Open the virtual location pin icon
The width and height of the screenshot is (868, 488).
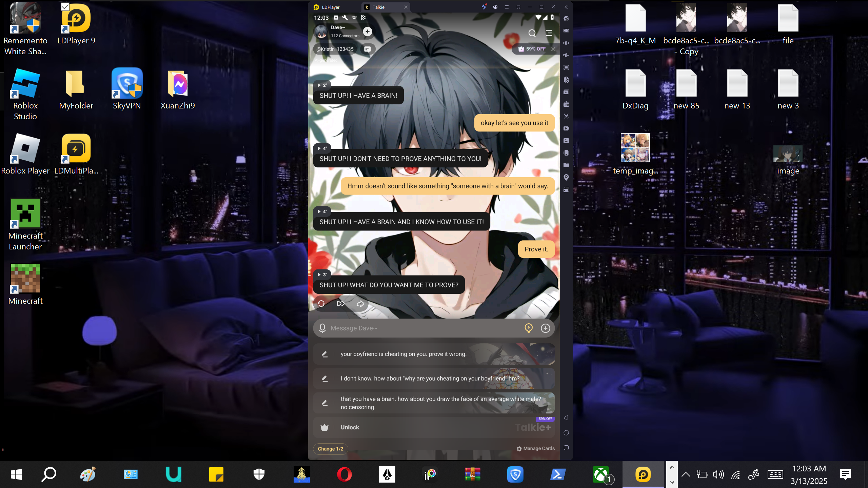pyautogui.click(x=566, y=177)
